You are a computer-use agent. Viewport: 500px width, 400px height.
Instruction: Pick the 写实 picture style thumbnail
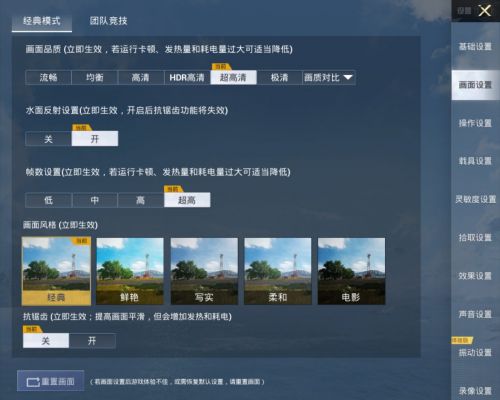204,271
